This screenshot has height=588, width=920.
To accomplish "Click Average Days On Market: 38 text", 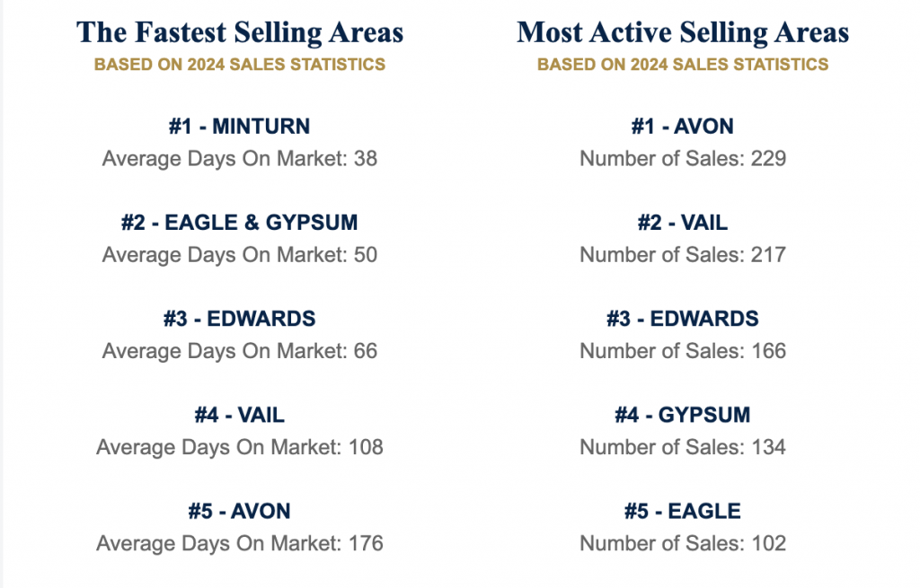I will pyautogui.click(x=239, y=159).
